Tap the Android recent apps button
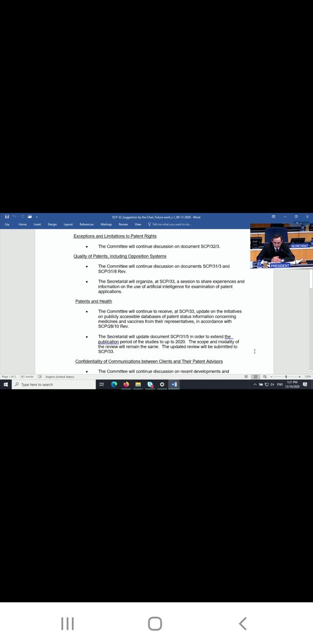Screen dimensions: 313x644 pyautogui.click(x=67, y=624)
